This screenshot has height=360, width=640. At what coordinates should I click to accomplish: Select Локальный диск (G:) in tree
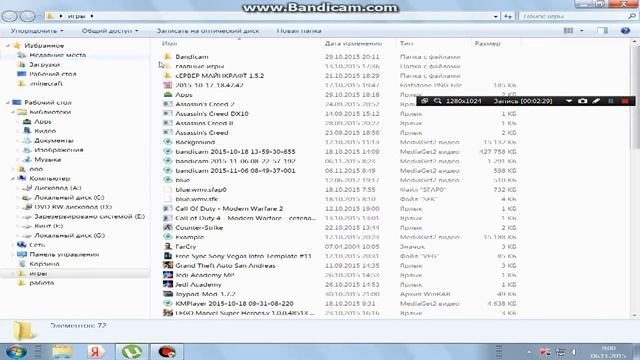coord(69,236)
